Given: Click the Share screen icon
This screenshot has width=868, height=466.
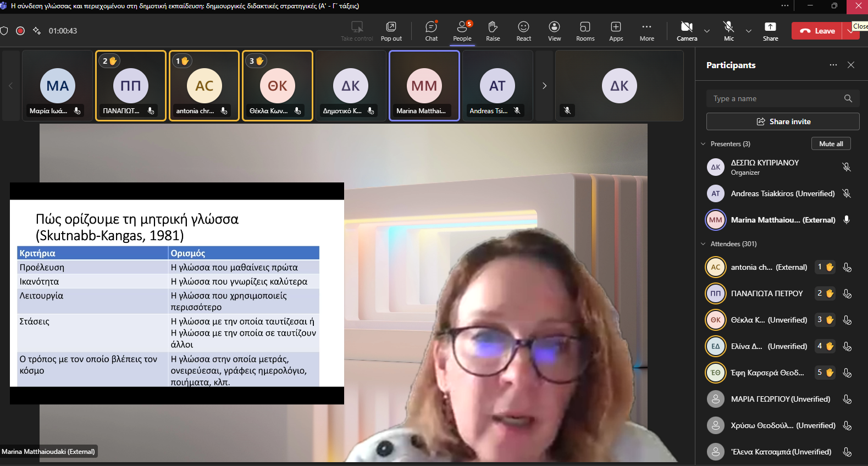Looking at the screenshot, I should pos(770,31).
